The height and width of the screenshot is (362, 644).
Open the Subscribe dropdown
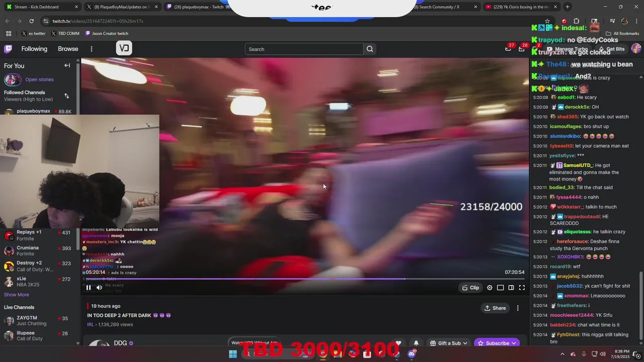pyautogui.click(x=497, y=343)
